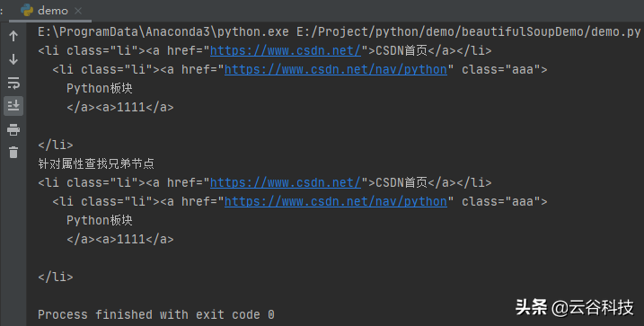Clear console with the trash can icon
The height and width of the screenshot is (326, 644).
tap(13, 153)
